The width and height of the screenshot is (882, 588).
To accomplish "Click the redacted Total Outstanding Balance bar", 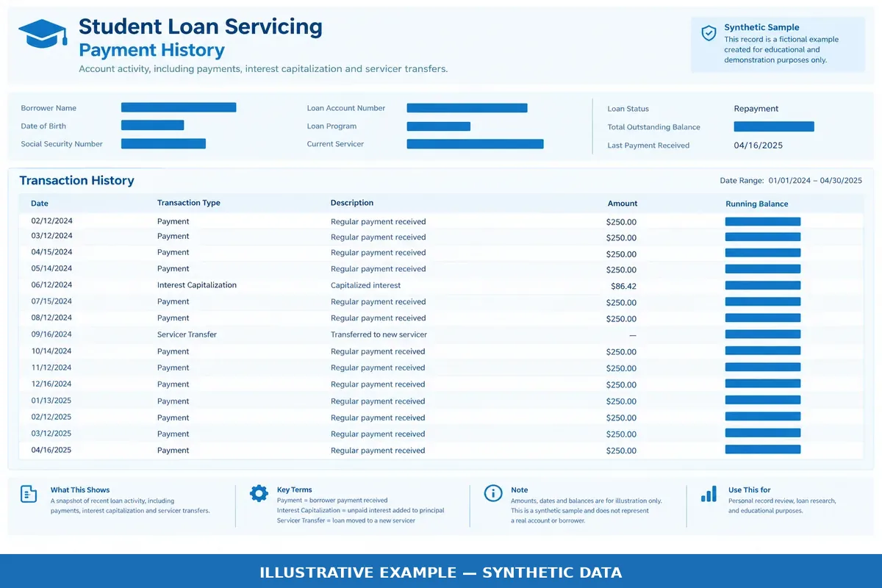I will coord(774,126).
